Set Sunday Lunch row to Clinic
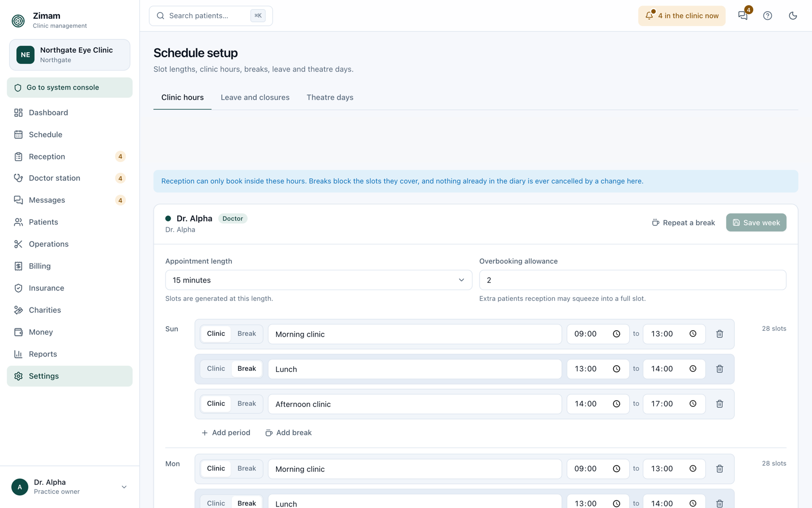This screenshot has height=508, width=812. (x=216, y=369)
